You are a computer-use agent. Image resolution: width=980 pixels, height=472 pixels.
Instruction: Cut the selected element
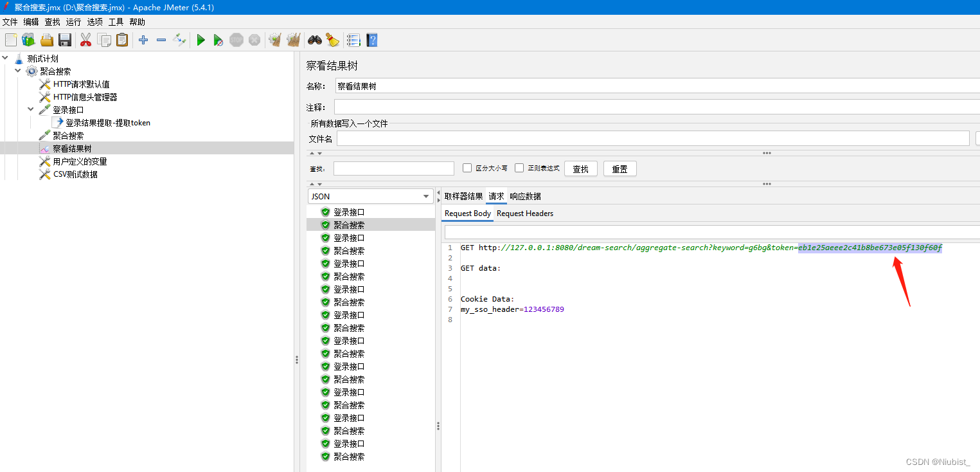[85, 40]
